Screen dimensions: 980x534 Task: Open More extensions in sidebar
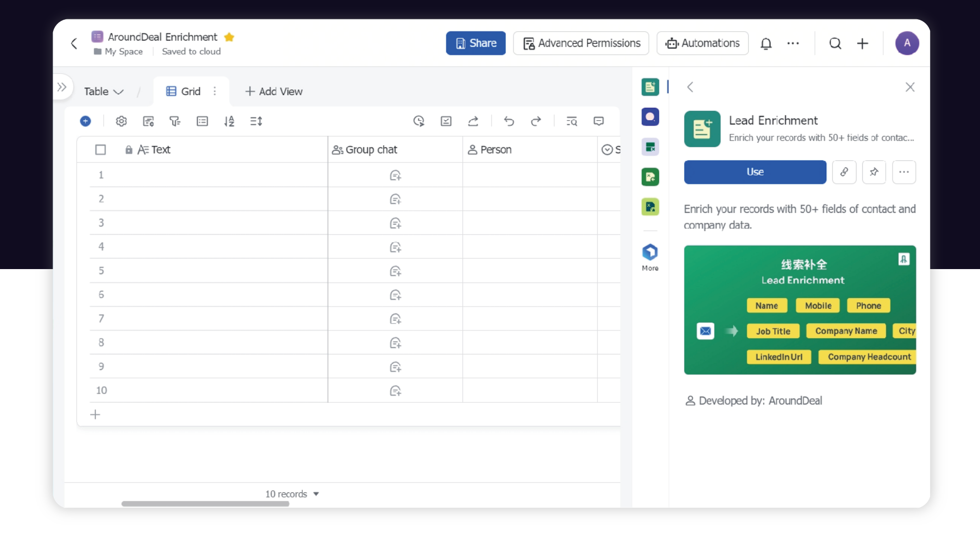pos(650,257)
